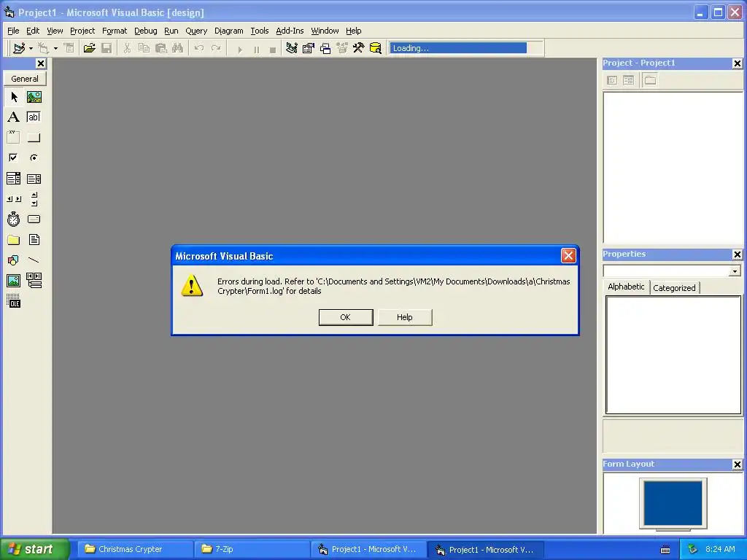Click the Start run toolbar button
The height and width of the screenshot is (560, 747).
[239, 49]
